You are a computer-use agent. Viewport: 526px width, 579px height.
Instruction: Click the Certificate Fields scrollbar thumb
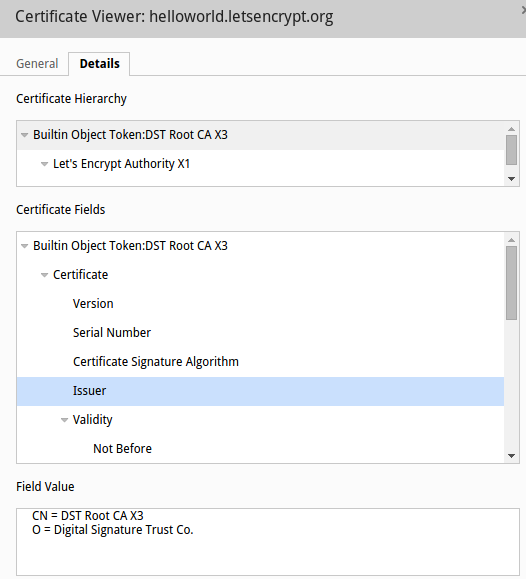pos(512,283)
